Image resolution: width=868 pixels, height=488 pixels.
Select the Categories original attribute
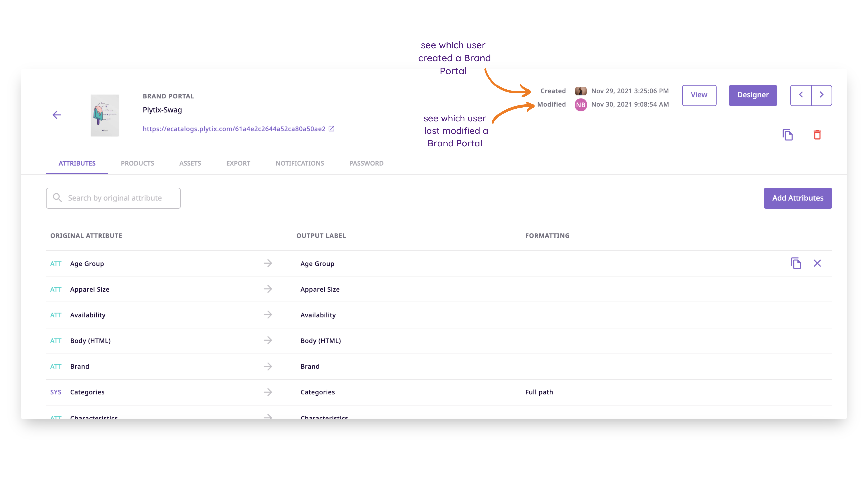click(87, 392)
